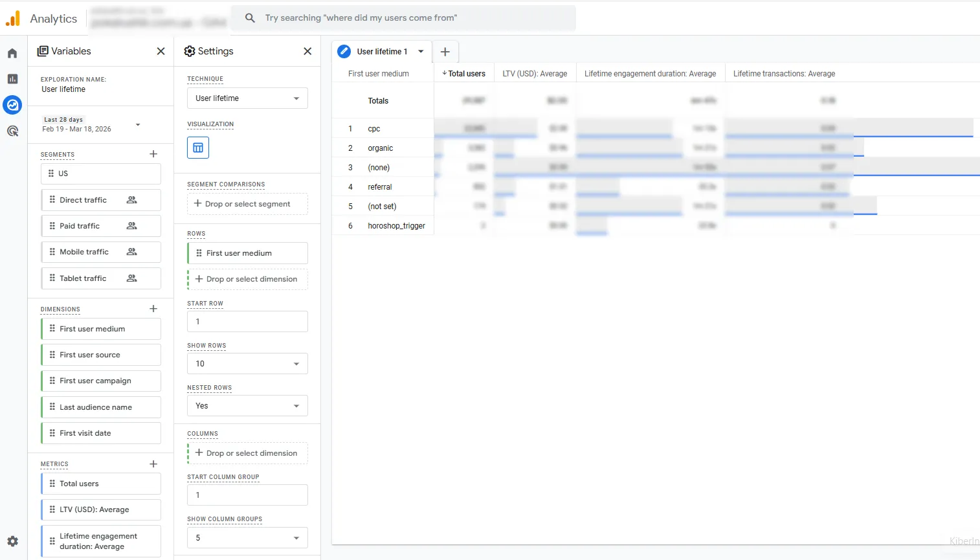Add a new metric with plus icon
Viewport: 980px width, 560px height.
tap(153, 464)
